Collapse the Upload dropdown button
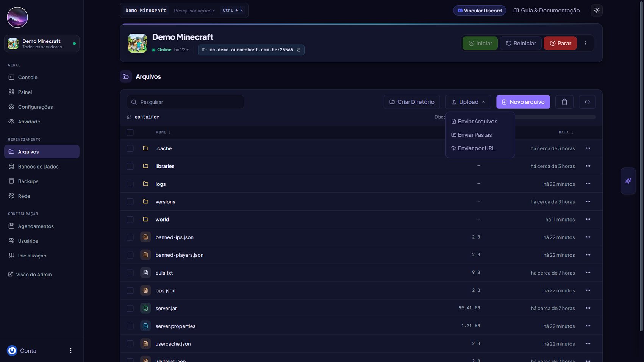Screen dimensions: 644x362 [468, 102]
